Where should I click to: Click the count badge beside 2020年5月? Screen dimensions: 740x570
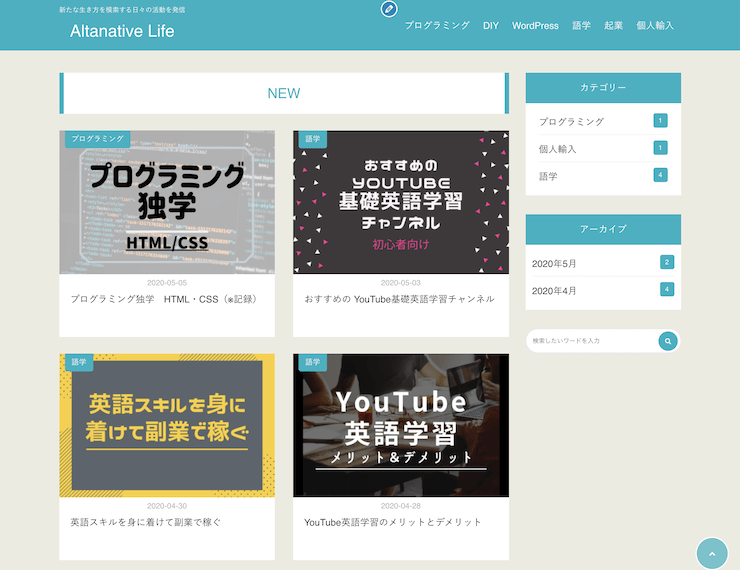coord(666,262)
